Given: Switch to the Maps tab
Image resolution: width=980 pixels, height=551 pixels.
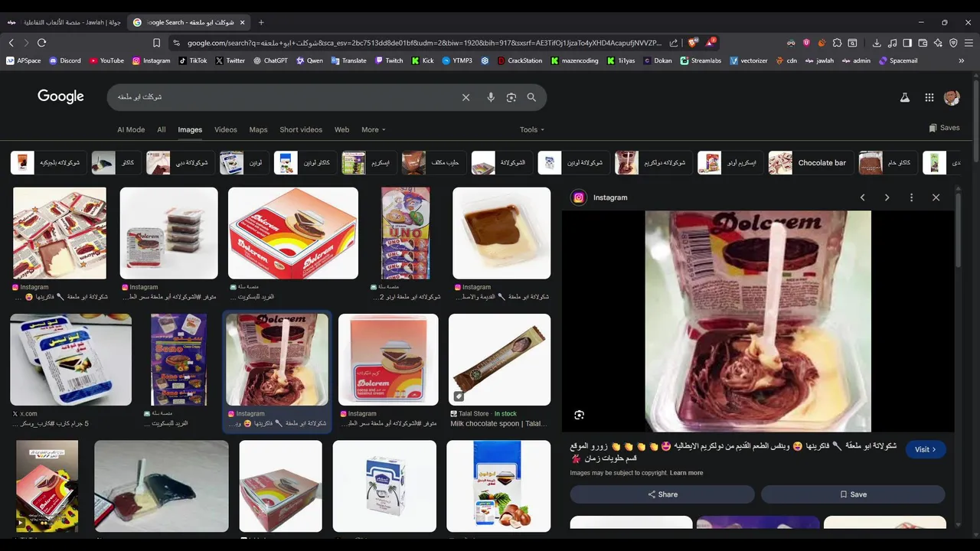Looking at the screenshot, I should pos(259,129).
